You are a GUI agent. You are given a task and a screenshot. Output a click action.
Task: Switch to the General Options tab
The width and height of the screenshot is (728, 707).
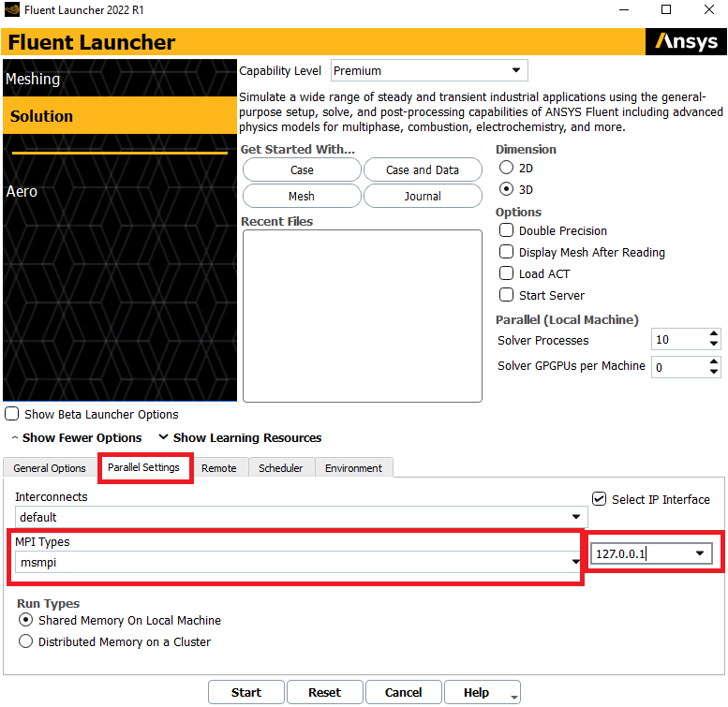[50, 468]
